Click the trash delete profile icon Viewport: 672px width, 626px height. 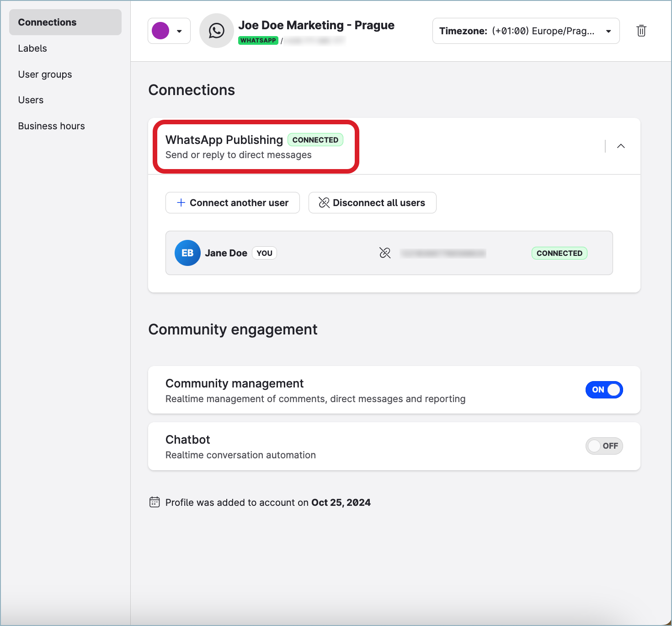[641, 31]
